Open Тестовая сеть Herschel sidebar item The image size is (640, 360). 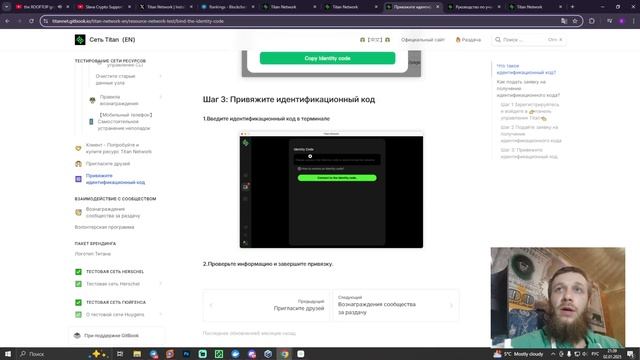[113, 284]
